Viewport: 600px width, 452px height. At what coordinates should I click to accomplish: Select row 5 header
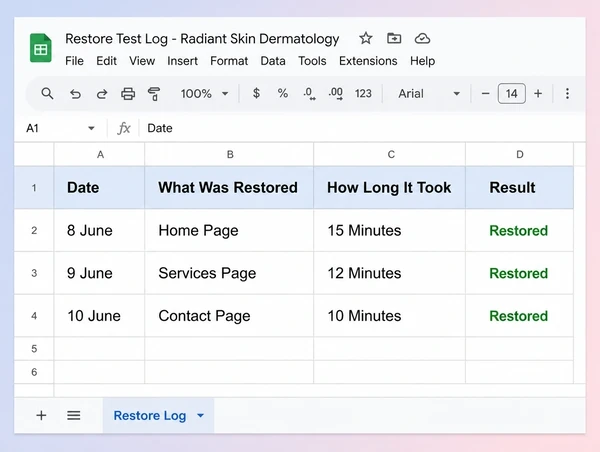point(34,349)
